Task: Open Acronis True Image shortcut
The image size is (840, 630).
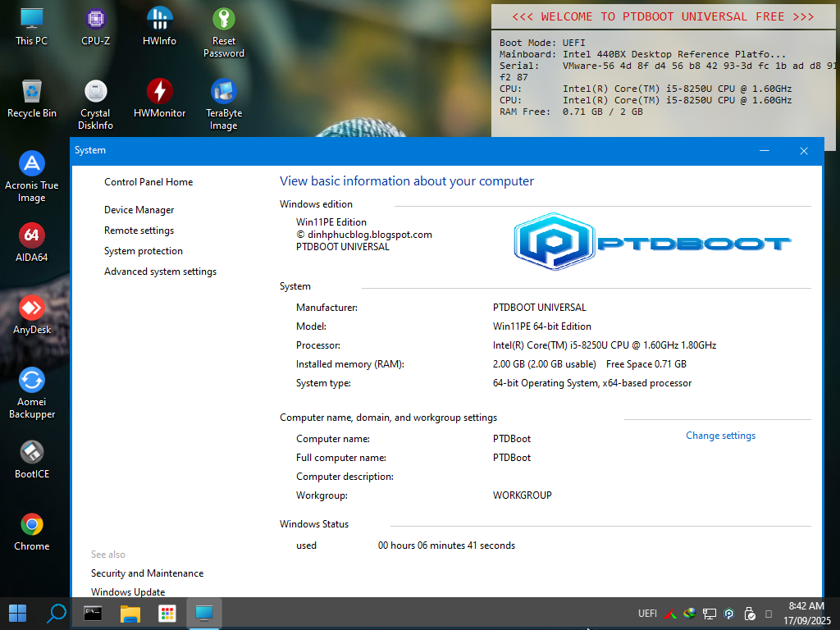Action: click(x=31, y=164)
